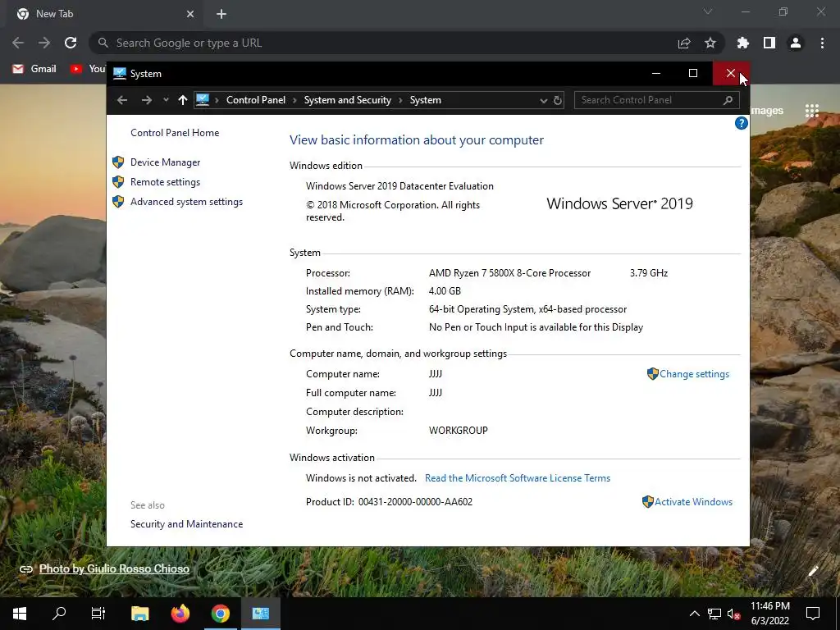This screenshot has width=840, height=630.
Task: Click the search magnifier in Control Panel
Action: tap(728, 100)
